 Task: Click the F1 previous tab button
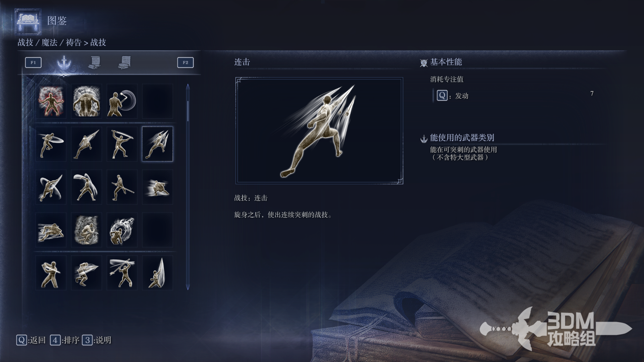tap(33, 62)
